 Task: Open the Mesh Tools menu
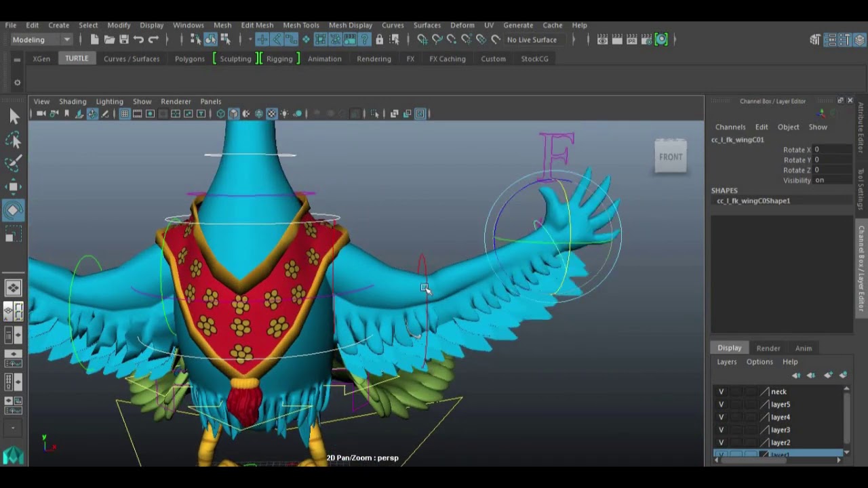301,25
